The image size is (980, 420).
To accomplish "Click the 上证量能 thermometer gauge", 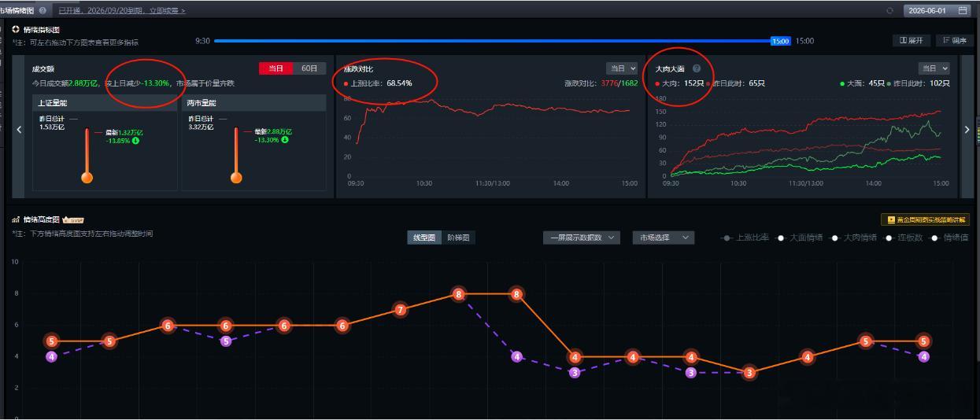I will [87, 155].
